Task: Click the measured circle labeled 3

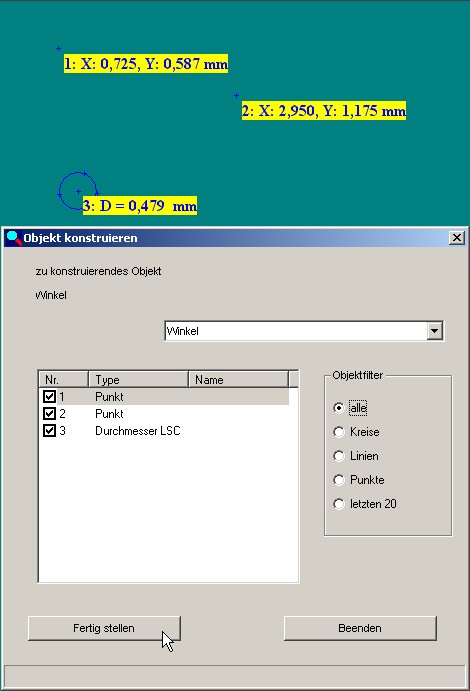Action: (78, 190)
